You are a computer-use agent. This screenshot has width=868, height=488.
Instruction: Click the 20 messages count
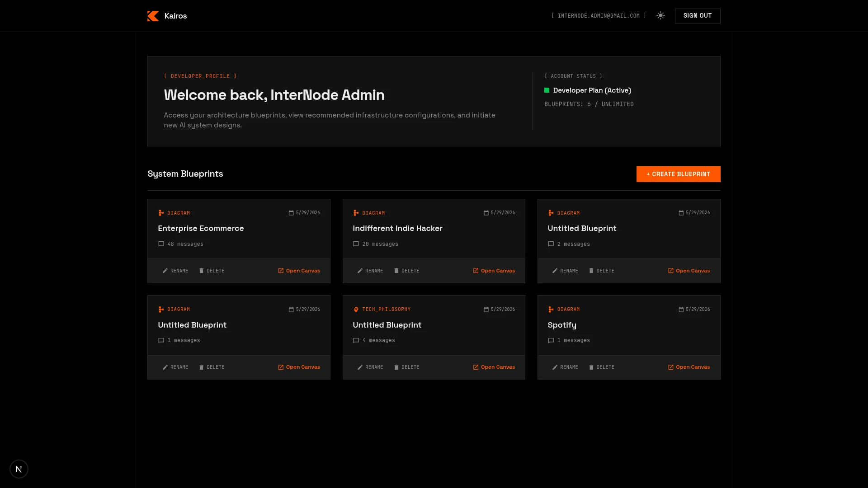click(x=380, y=244)
